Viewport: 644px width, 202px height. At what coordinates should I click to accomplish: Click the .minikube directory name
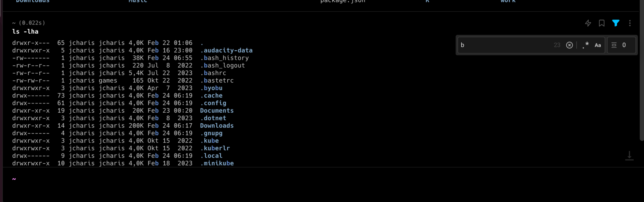pyautogui.click(x=217, y=163)
